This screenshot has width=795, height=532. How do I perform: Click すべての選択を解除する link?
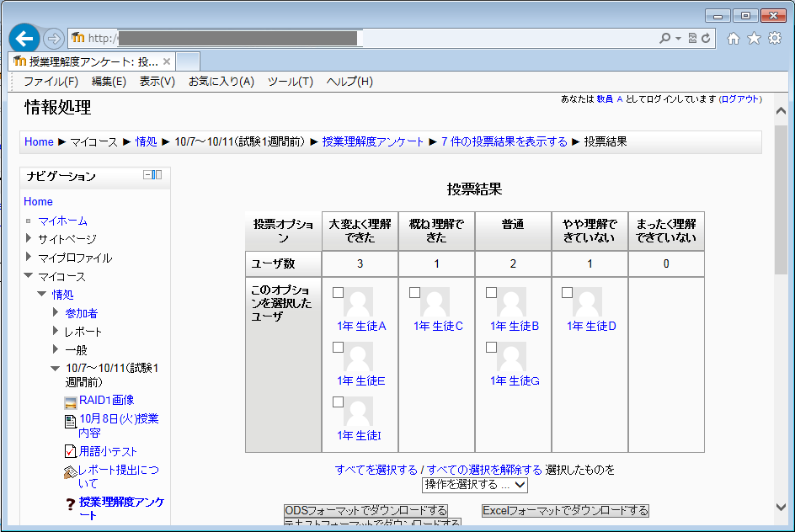pyautogui.click(x=484, y=470)
